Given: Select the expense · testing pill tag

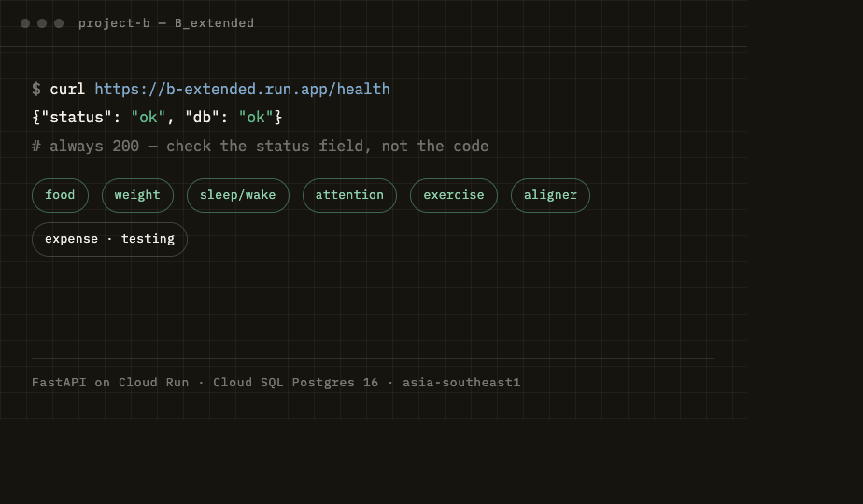Looking at the screenshot, I should 109,239.
